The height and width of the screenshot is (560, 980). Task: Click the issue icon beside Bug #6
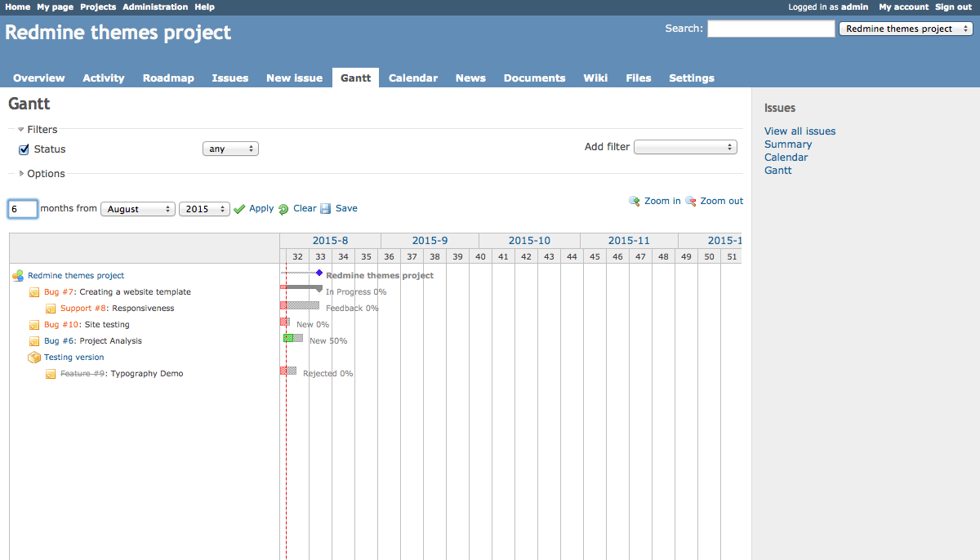[x=34, y=341]
